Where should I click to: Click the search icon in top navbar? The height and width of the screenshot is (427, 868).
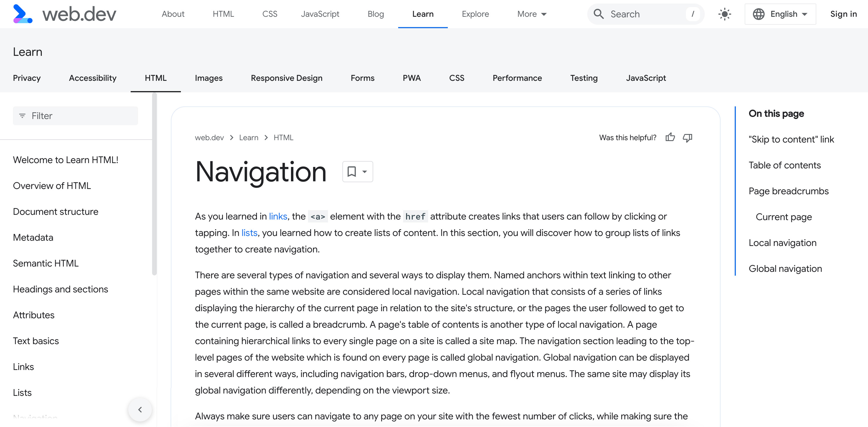pyautogui.click(x=600, y=14)
